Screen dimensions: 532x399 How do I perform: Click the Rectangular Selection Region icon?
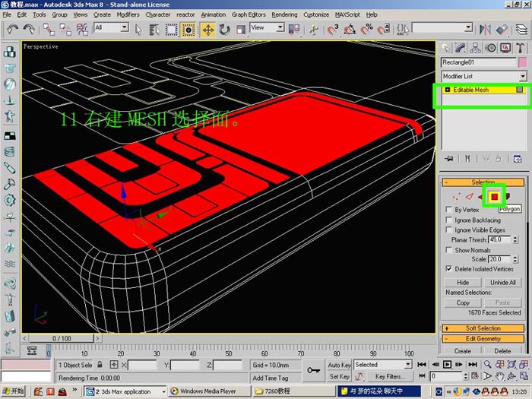point(171,30)
